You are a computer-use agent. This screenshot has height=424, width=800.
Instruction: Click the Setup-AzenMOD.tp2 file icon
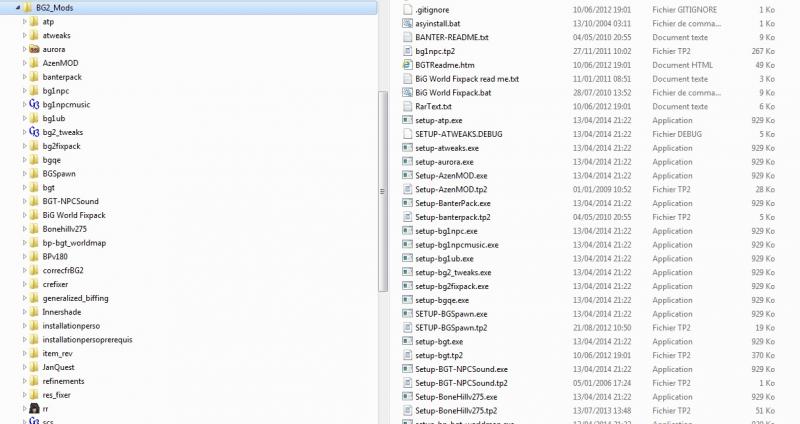coord(407,189)
